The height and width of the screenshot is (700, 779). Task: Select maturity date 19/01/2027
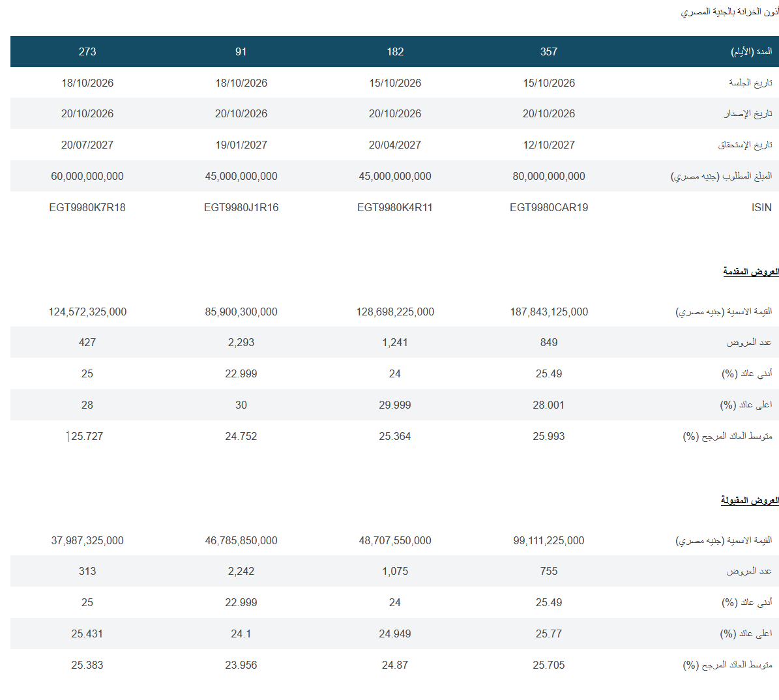241,145
